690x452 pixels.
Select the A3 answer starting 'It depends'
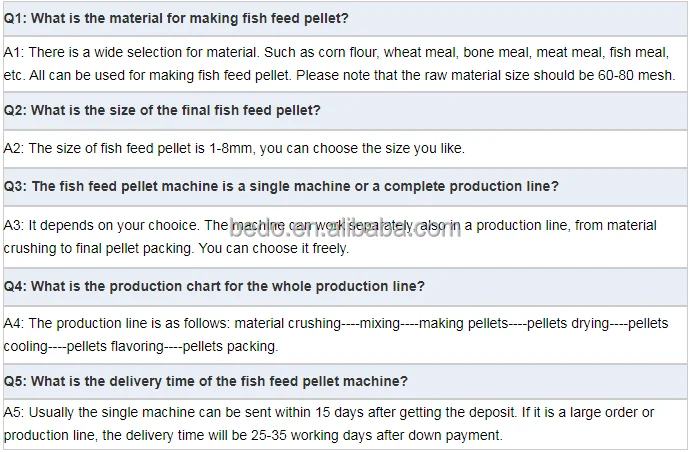(345, 237)
